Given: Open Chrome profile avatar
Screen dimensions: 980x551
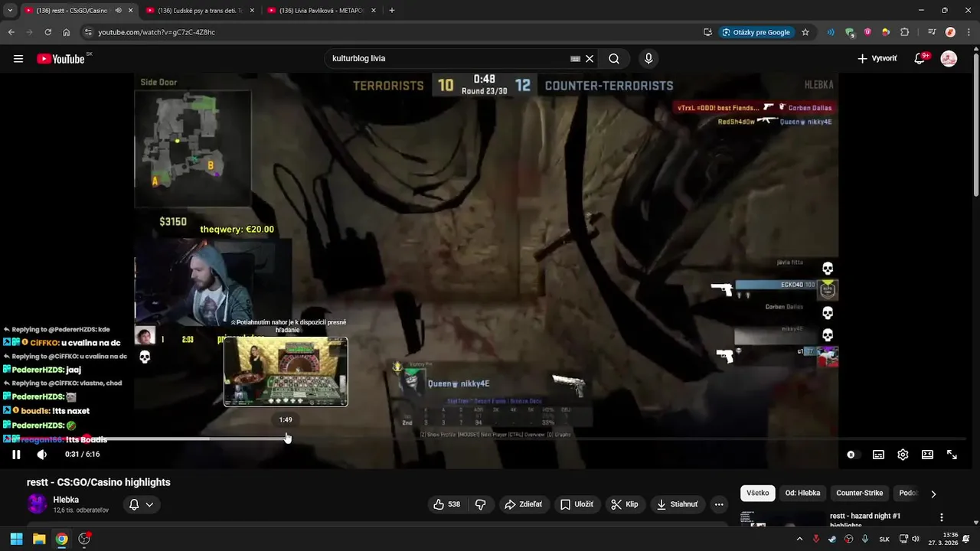Looking at the screenshot, I should [x=950, y=32].
